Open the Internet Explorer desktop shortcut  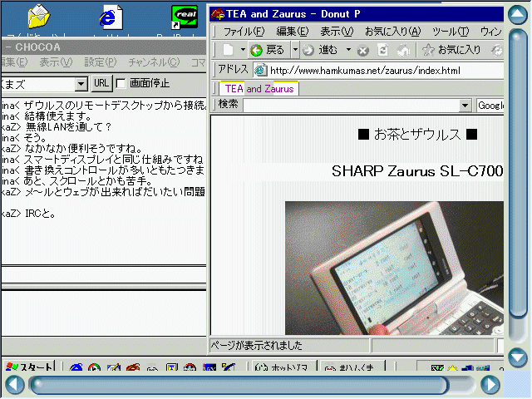coord(111,17)
